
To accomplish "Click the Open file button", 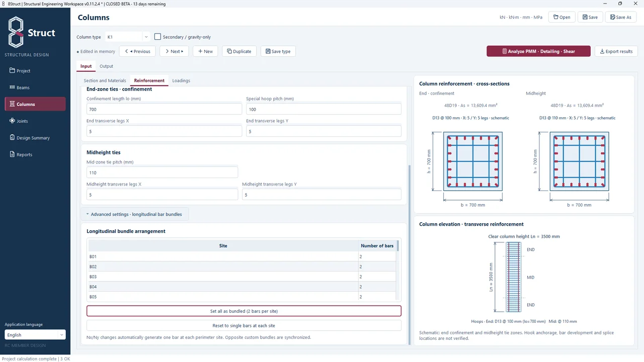I will [x=561, y=17].
